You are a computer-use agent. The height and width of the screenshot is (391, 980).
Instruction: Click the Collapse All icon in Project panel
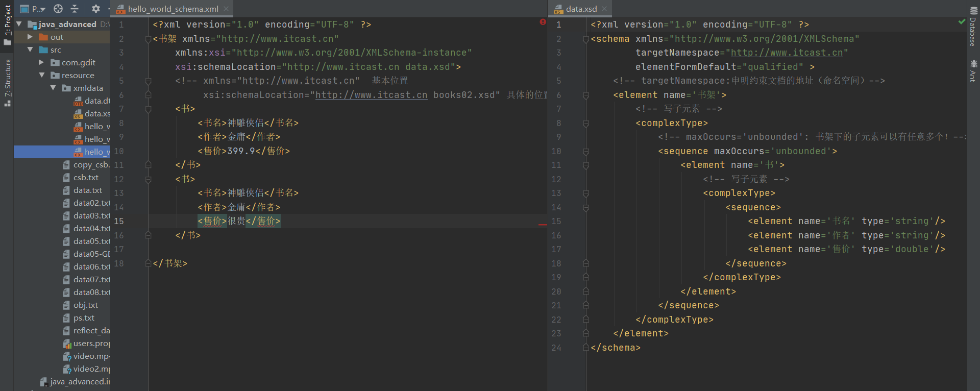click(75, 9)
